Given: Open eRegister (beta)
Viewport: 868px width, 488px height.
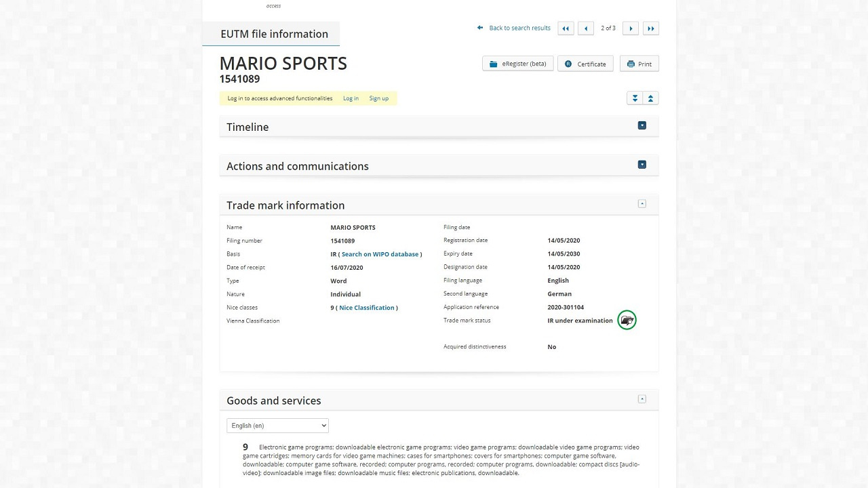Looking at the screenshot, I should [x=518, y=64].
